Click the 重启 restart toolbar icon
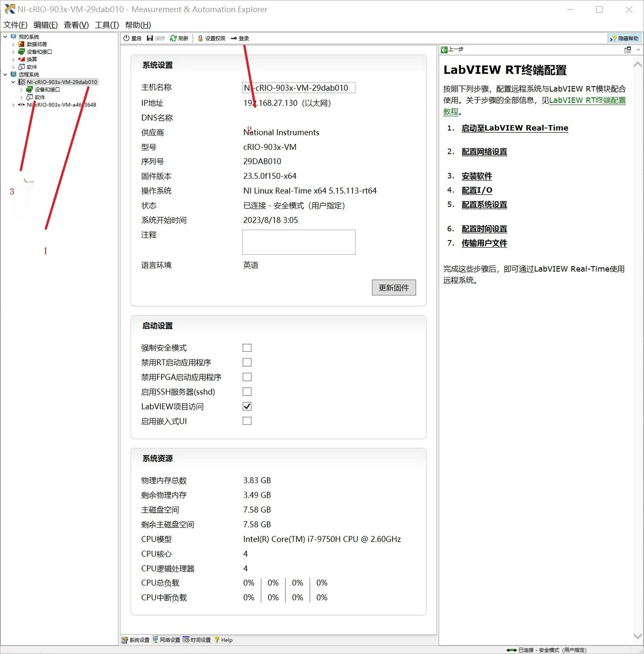Screen dimensions: 644x654 pyautogui.click(x=127, y=38)
